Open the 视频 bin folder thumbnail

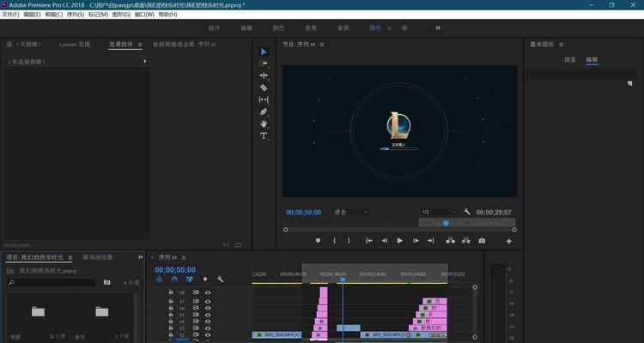point(38,312)
